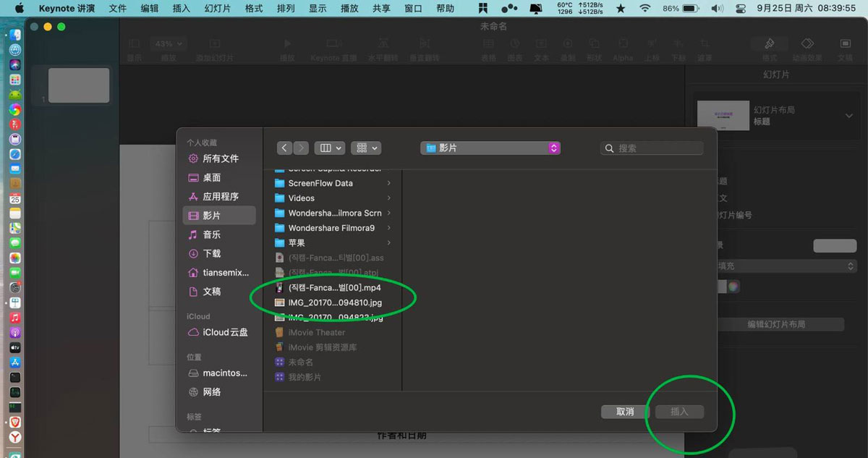Select slide 1 thumbnail in Keynote navigator
Image resolution: width=868 pixels, height=458 pixels.
coord(79,85)
